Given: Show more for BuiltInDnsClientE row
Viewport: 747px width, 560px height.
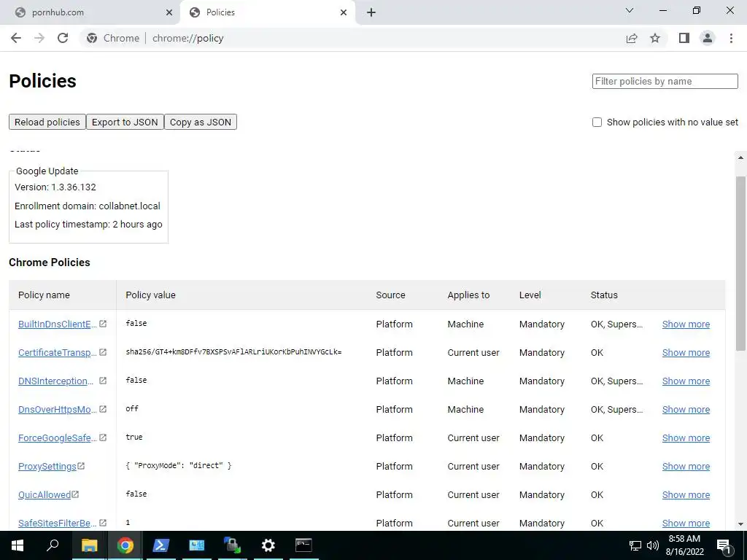Looking at the screenshot, I should click(x=686, y=324).
